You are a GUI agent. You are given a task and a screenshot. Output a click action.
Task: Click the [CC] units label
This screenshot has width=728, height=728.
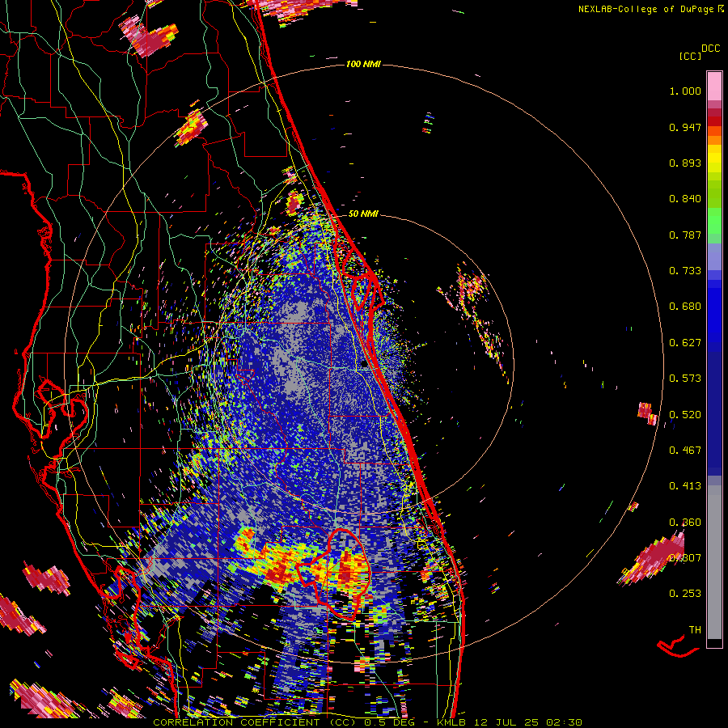point(690,56)
